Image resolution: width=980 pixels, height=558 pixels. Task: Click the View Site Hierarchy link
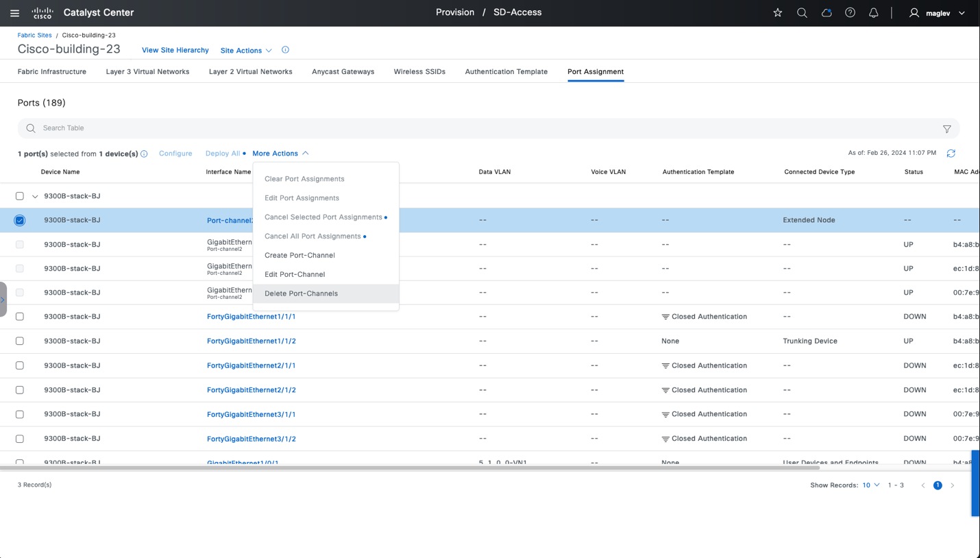[175, 50]
